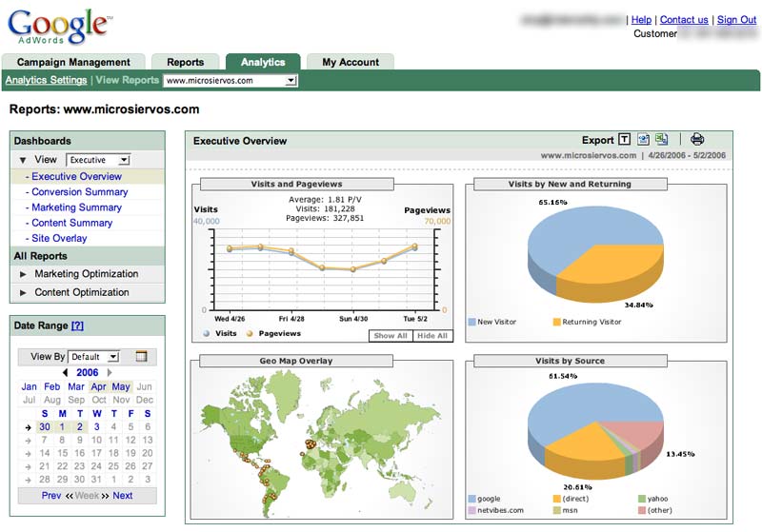Click Show All button under chart
The height and width of the screenshot is (532, 762).
click(391, 335)
